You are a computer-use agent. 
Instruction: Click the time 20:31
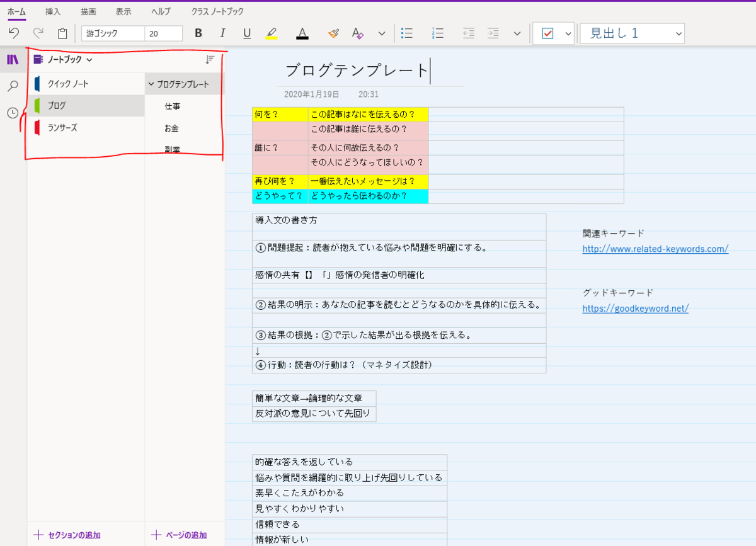369,94
